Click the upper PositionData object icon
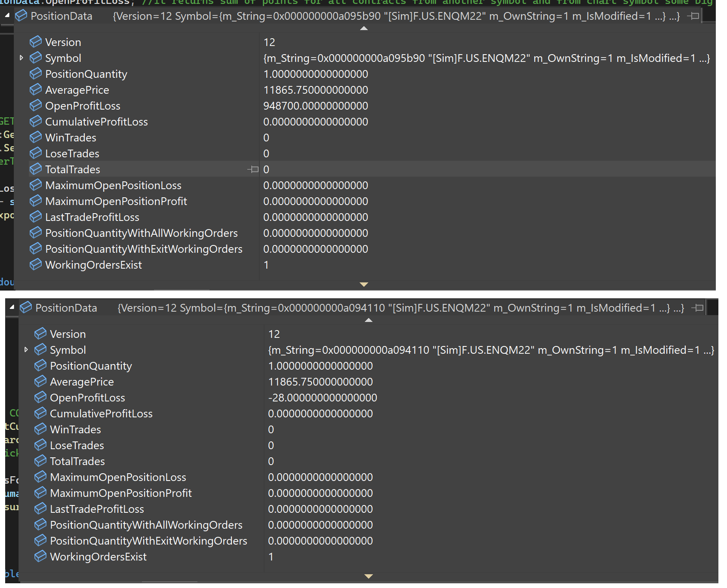 pyautogui.click(x=21, y=16)
